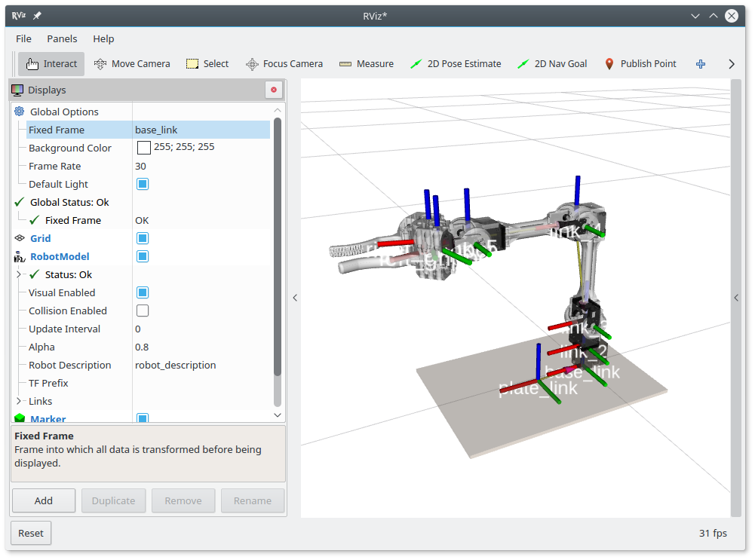Viewport: 755px width, 560px height.
Task: Open the Help menu
Action: [x=103, y=39]
